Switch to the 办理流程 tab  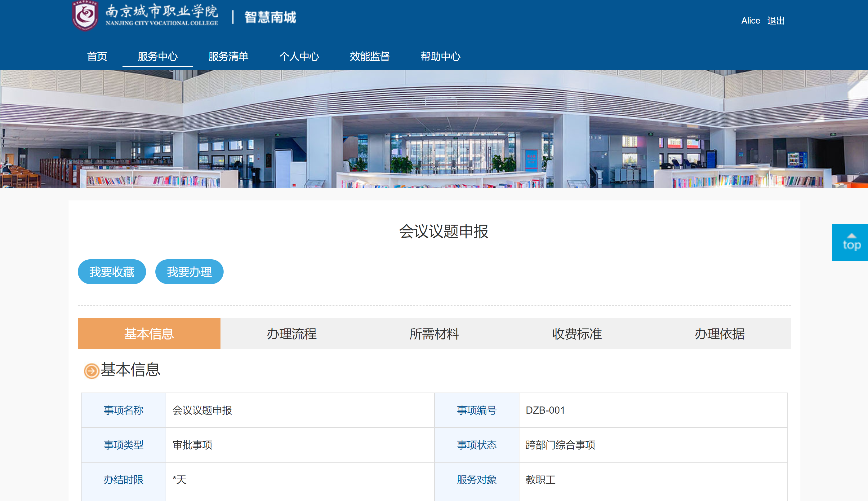(x=292, y=333)
